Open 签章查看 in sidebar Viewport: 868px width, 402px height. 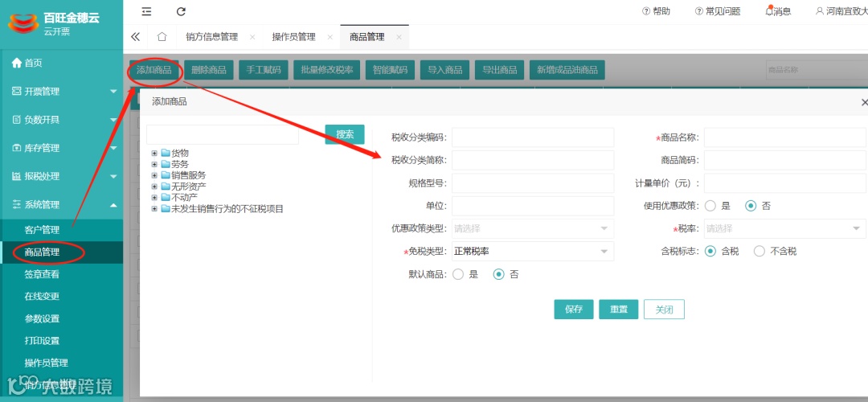coord(61,274)
